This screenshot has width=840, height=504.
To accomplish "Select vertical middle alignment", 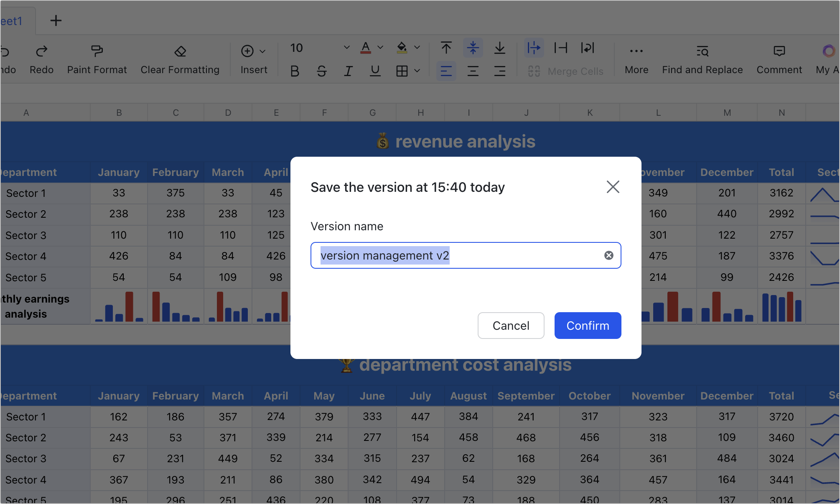I will (x=473, y=48).
